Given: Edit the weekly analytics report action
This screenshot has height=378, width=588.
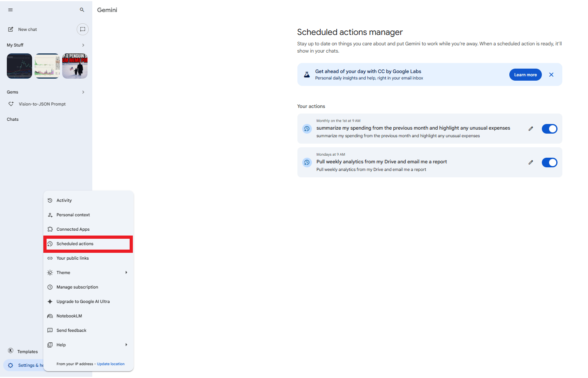Looking at the screenshot, I should click(531, 163).
